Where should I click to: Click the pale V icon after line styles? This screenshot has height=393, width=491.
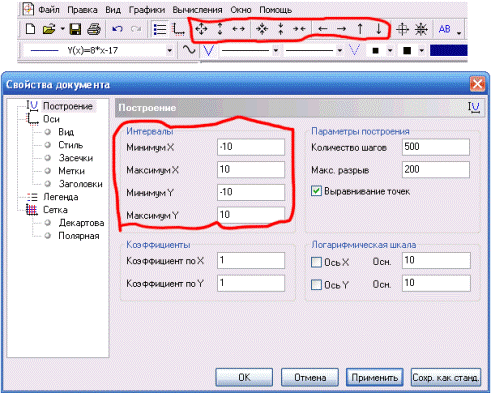[354, 51]
